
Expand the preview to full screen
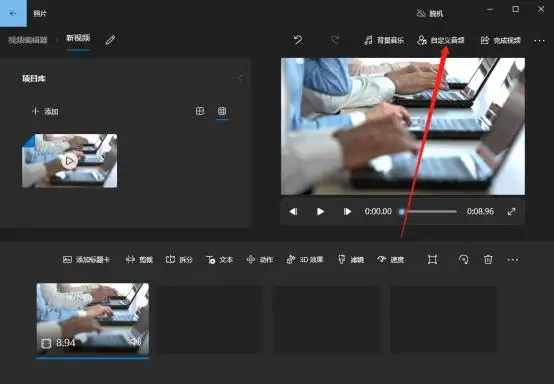click(511, 212)
